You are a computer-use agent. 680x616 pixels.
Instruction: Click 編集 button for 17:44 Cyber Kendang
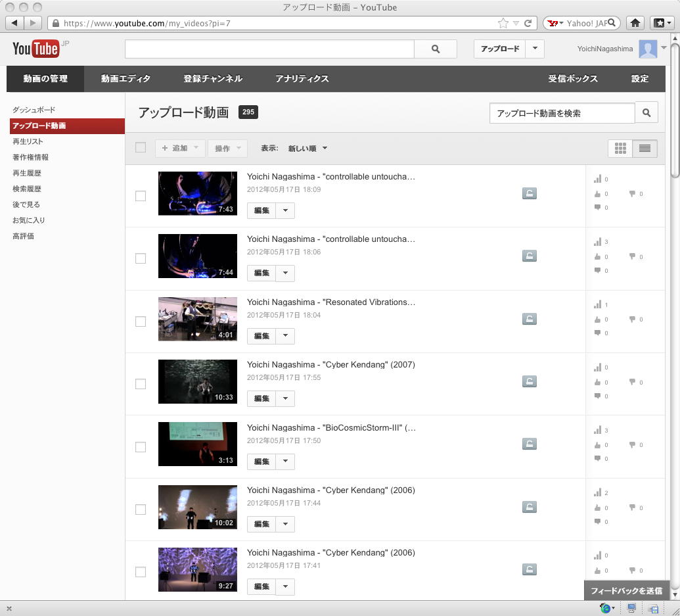click(x=261, y=524)
